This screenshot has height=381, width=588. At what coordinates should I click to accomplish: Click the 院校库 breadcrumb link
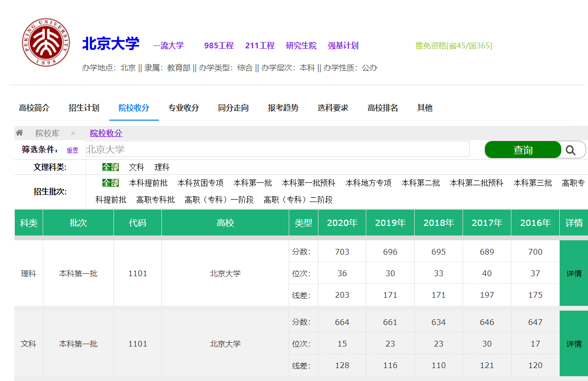point(47,133)
